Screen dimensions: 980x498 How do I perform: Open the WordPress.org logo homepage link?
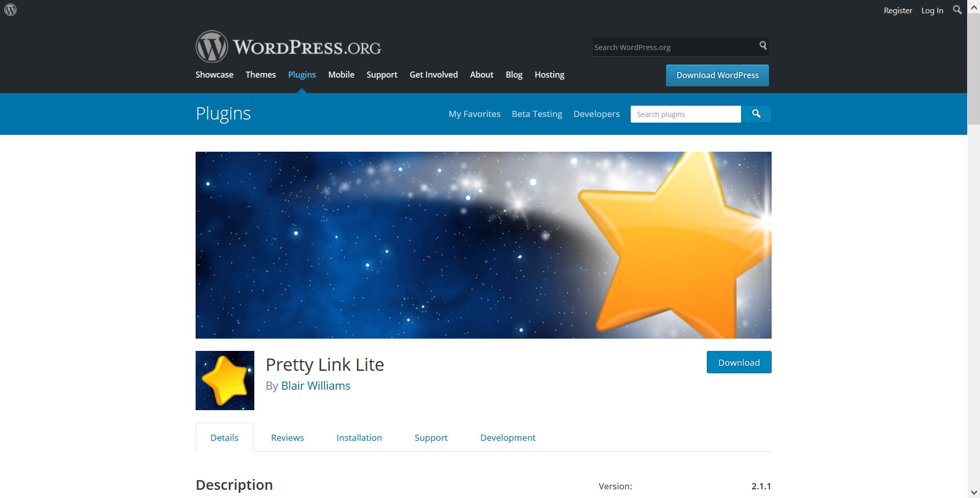click(288, 47)
